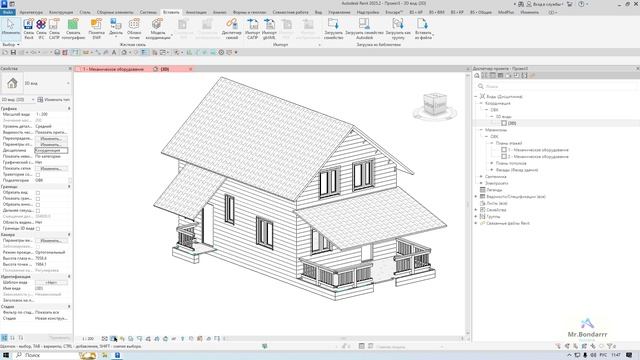
Task: Click the Облако точек icon
Action: pyautogui.click(x=134, y=29)
